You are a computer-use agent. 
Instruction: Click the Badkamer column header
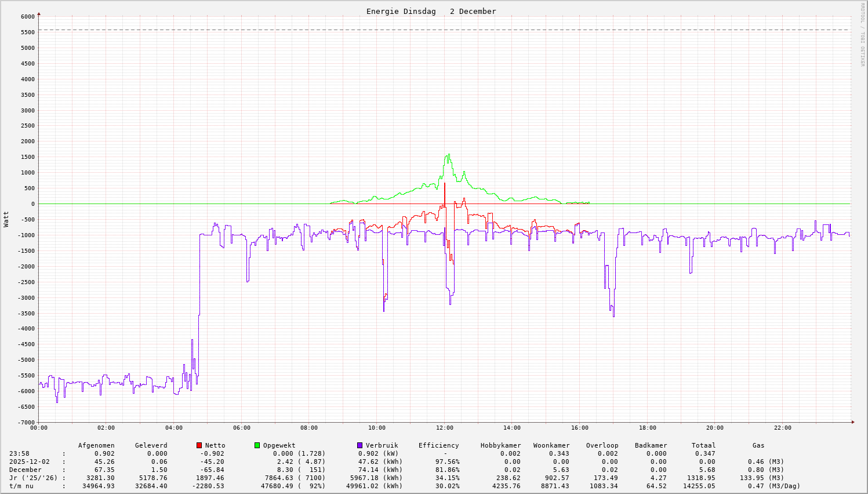[651, 445]
